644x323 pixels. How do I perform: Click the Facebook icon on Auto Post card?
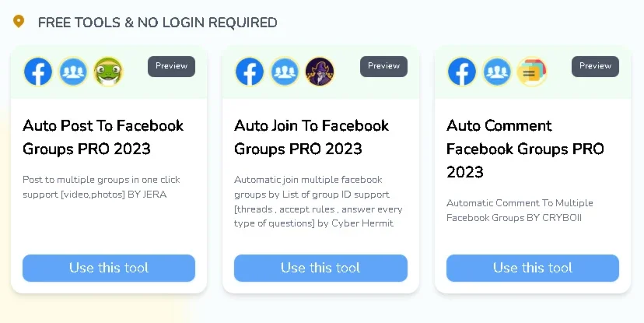coord(38,72)
